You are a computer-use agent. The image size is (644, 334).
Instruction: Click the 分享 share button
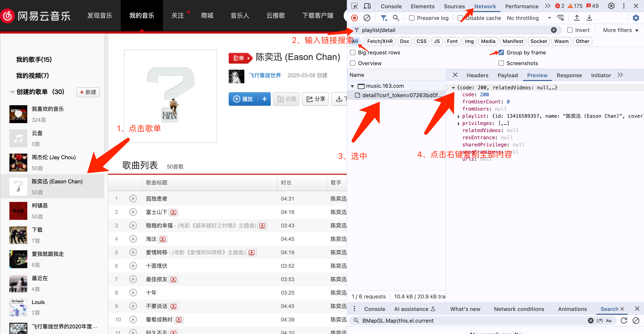[315, 99]
